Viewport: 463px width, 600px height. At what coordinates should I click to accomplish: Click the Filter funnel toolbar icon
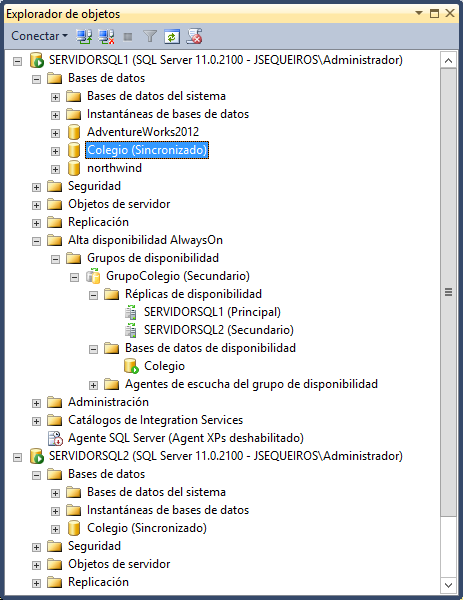(x=150, y=36)
